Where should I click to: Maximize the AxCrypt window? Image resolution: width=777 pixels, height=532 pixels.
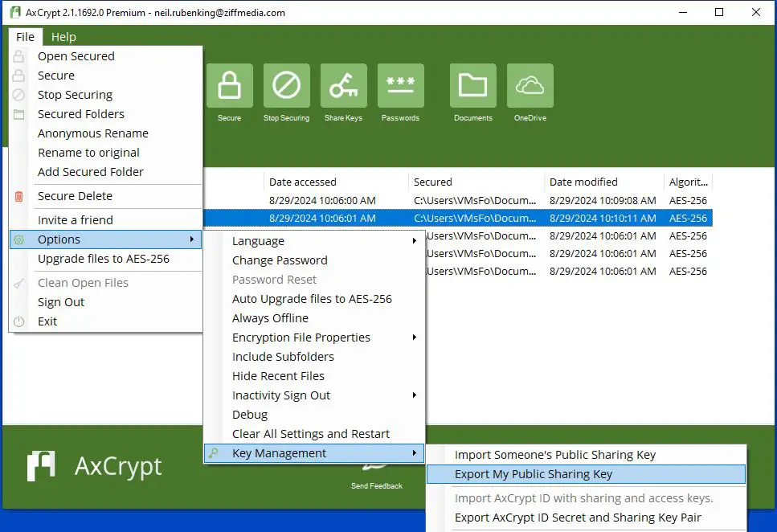click(x=719, y=12)
